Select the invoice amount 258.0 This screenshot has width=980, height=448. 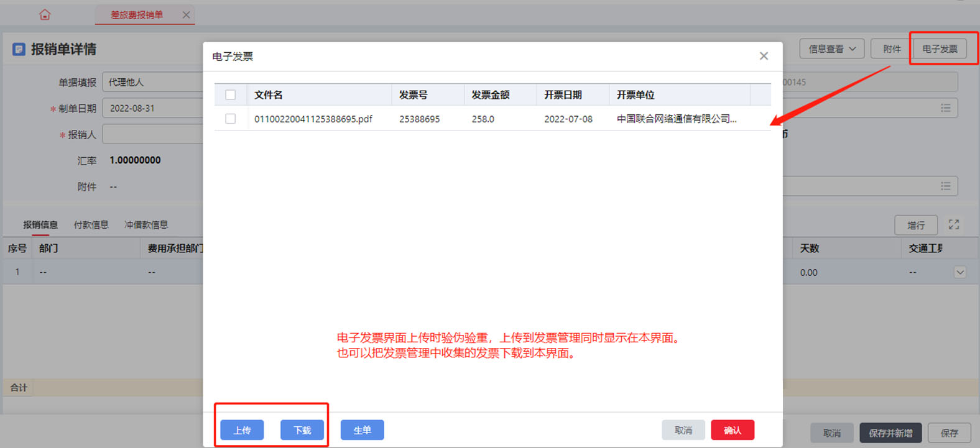click(x=483, y=119)
